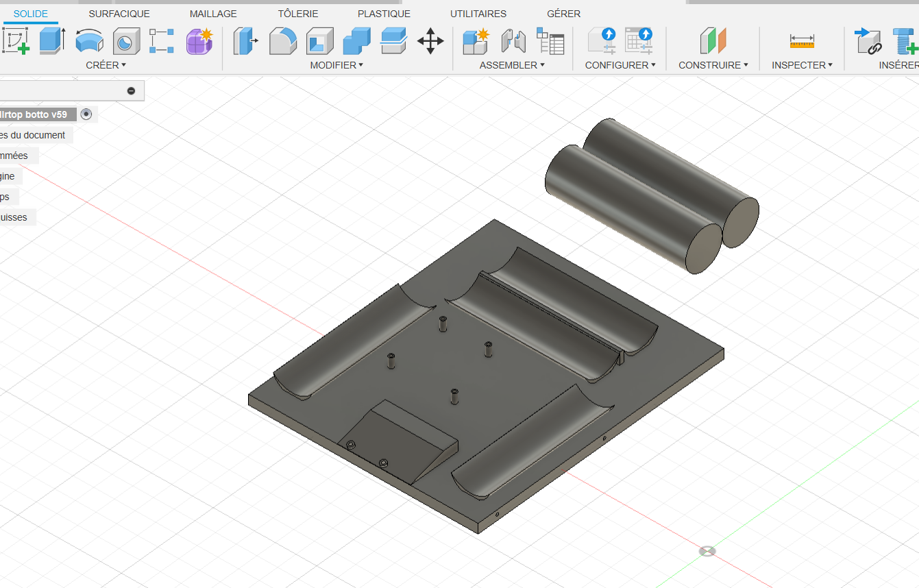Select the 'uisses' browser row
Screen dimensions: 919x588
(17, 217)
